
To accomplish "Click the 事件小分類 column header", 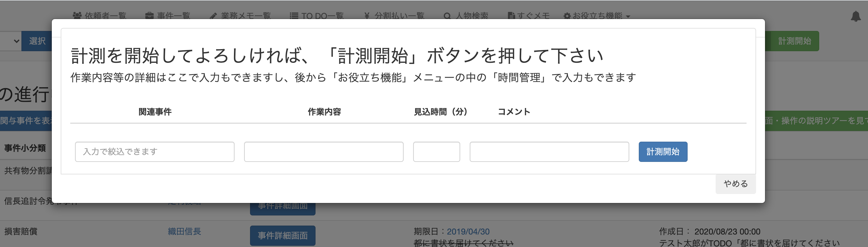I will [25, 148].
